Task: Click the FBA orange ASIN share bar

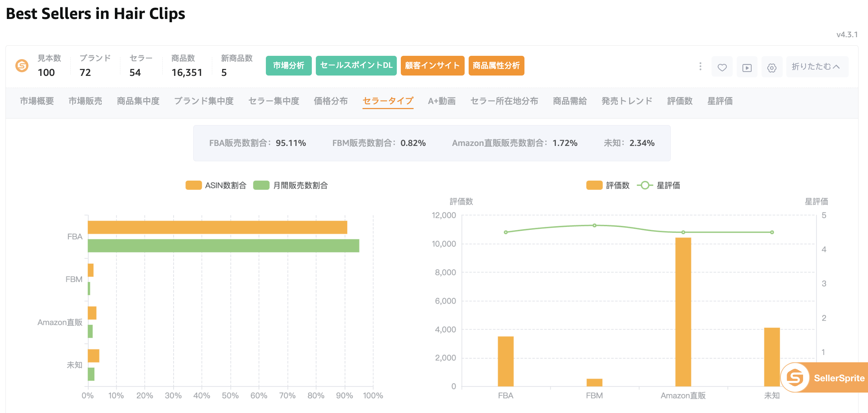Action: (x=217, y=227)
